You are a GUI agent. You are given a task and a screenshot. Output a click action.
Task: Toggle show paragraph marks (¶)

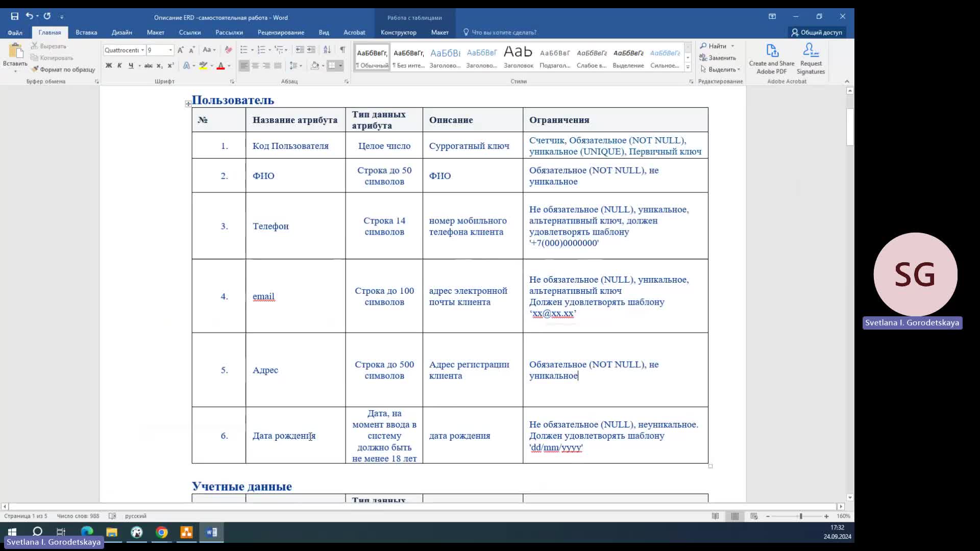(x=342, y=50)
